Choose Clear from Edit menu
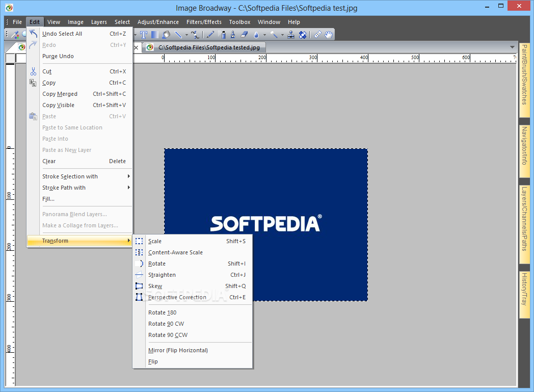Image resolution: width=534 pixels, height=392 pixels. click(79, 161)
